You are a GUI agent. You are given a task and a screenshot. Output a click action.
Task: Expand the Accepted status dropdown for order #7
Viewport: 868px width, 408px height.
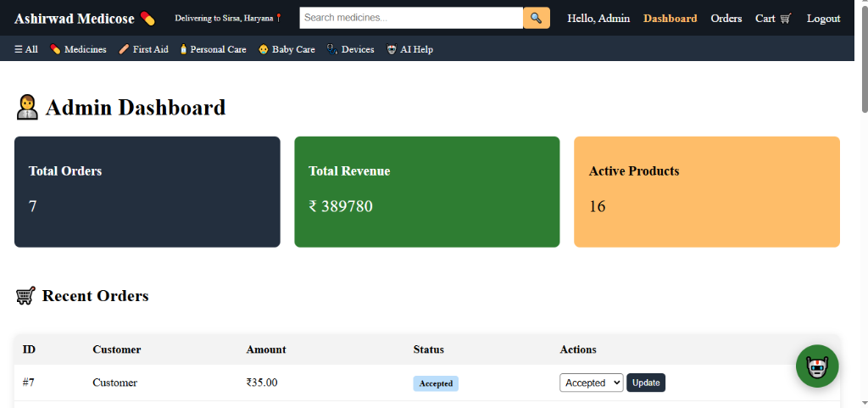click(x=591, y=383)
